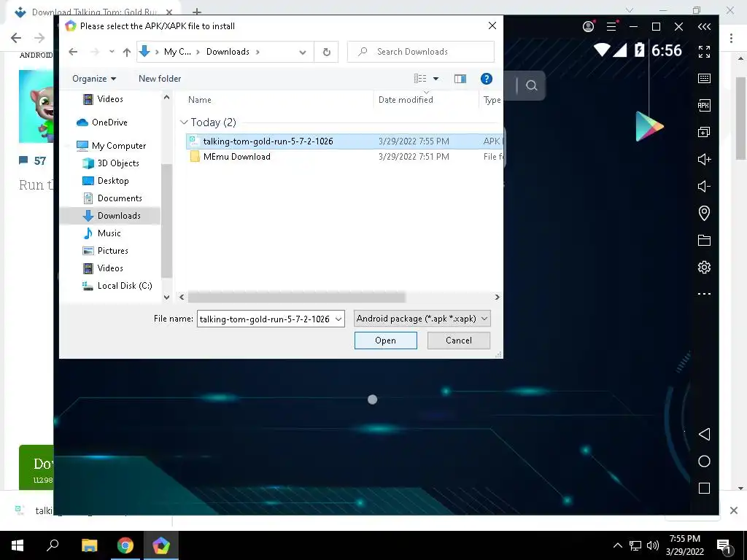The height and width of the screenshot is (560, 747).
Task: Open MEmu settings gear icon
Action: [x=704, y=267]
